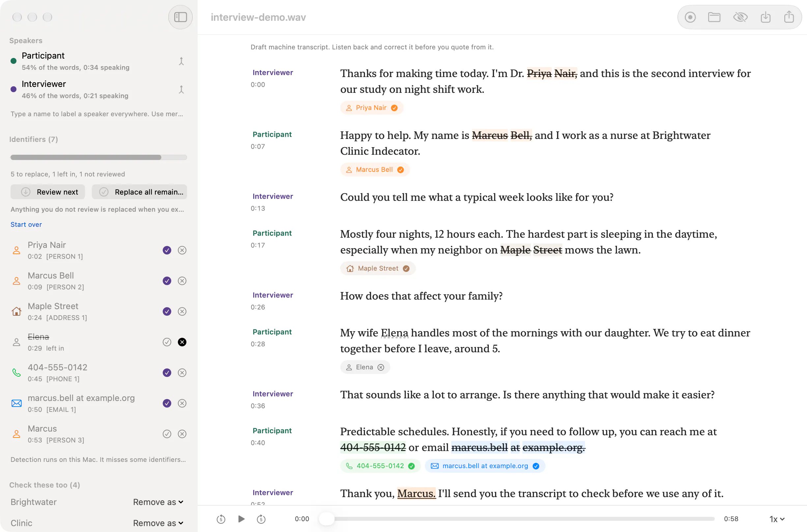
Task: Toggle the sidebar panel button
Action: 180,17
